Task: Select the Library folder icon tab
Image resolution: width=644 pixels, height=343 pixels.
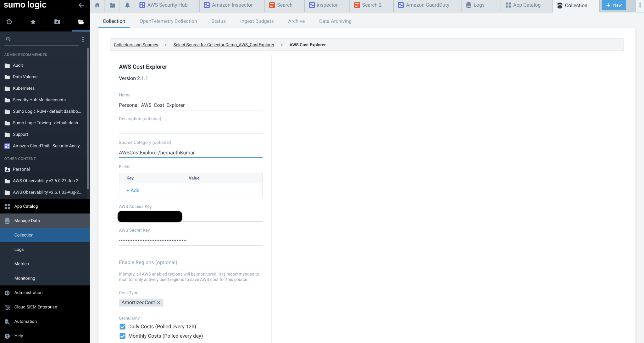Action: pyautogui.click(x=81, y=22)
